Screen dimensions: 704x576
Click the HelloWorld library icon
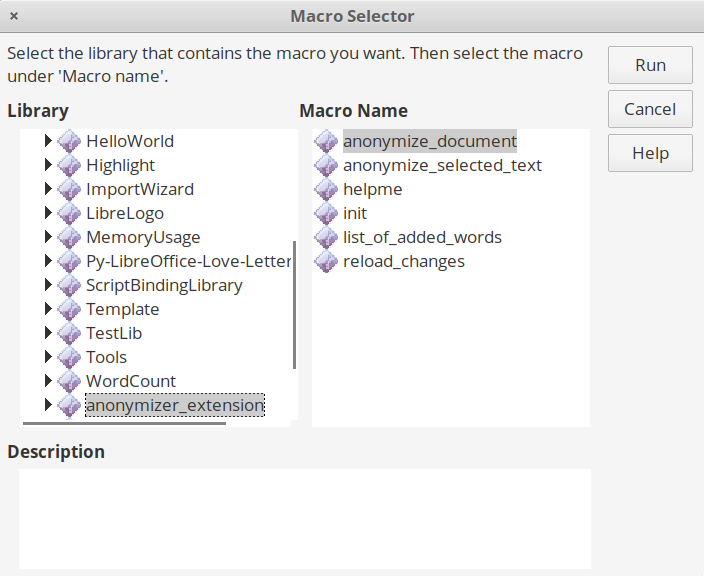[x=69, y=141]
